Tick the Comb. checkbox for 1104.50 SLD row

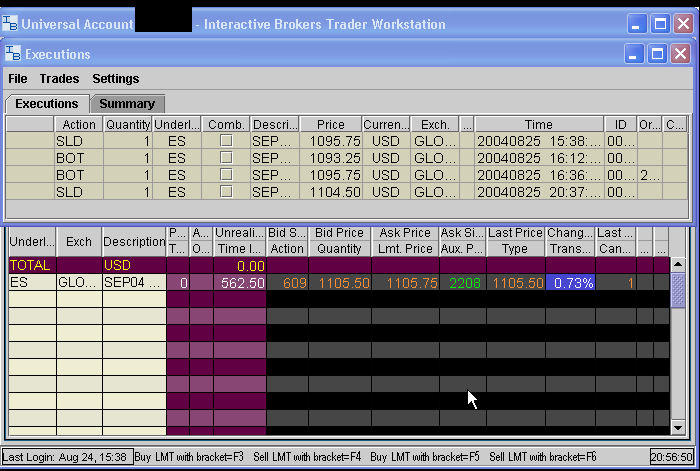click(226, 192)
